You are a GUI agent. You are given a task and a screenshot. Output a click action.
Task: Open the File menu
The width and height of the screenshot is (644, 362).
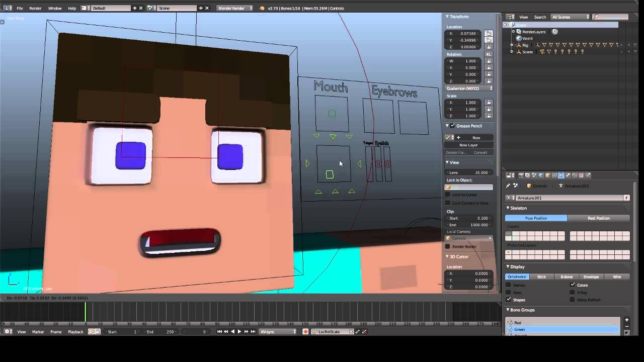[20, 9]
